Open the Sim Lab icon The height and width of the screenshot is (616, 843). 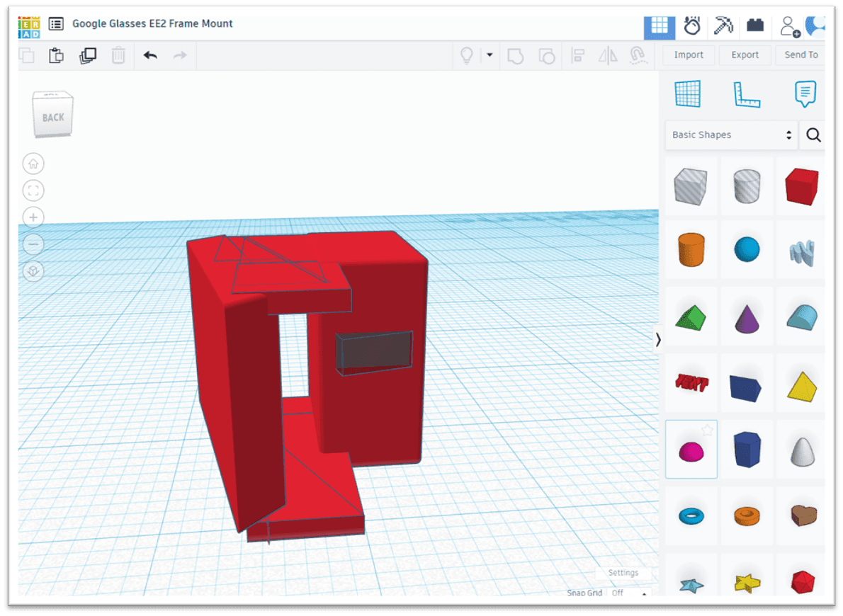click(692, 25)
